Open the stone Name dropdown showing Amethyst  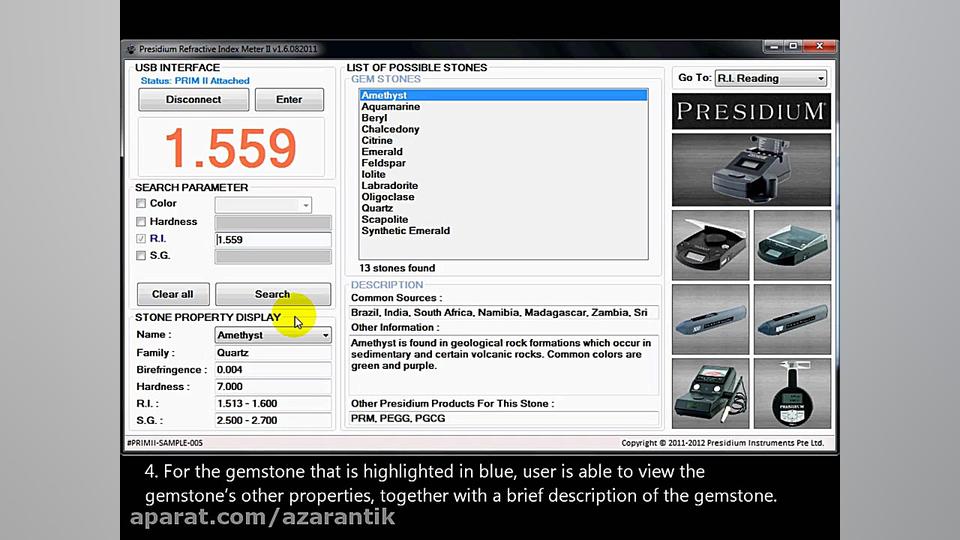click(x=273, y=335)
